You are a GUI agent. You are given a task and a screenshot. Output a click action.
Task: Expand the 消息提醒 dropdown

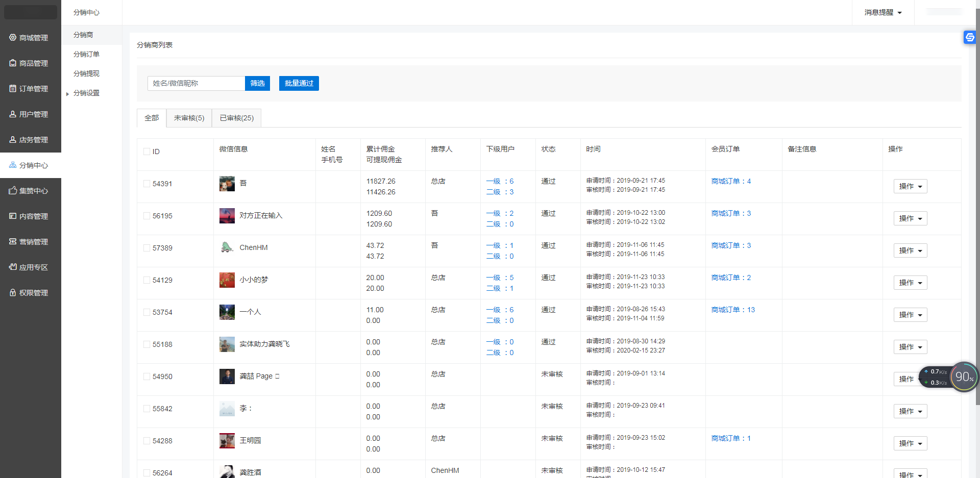(x=883, y=12)
